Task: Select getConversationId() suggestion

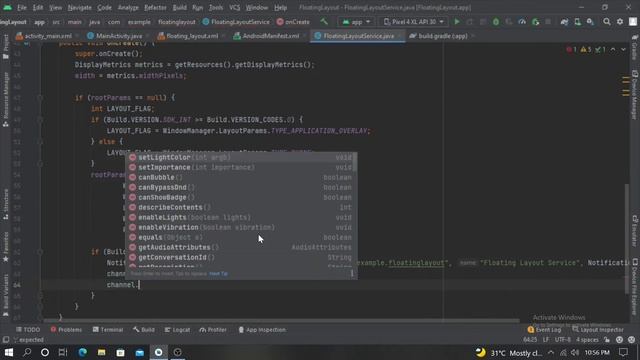Action: [x=241, y=257]
